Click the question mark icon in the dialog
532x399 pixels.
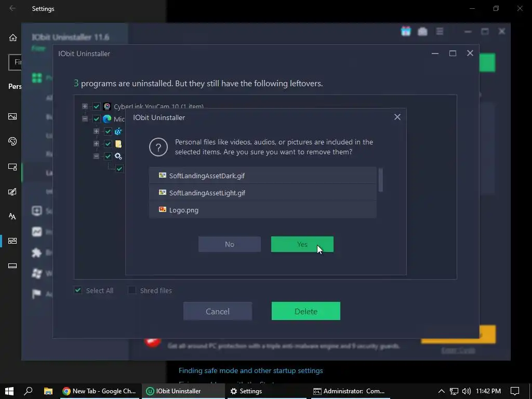158,147
